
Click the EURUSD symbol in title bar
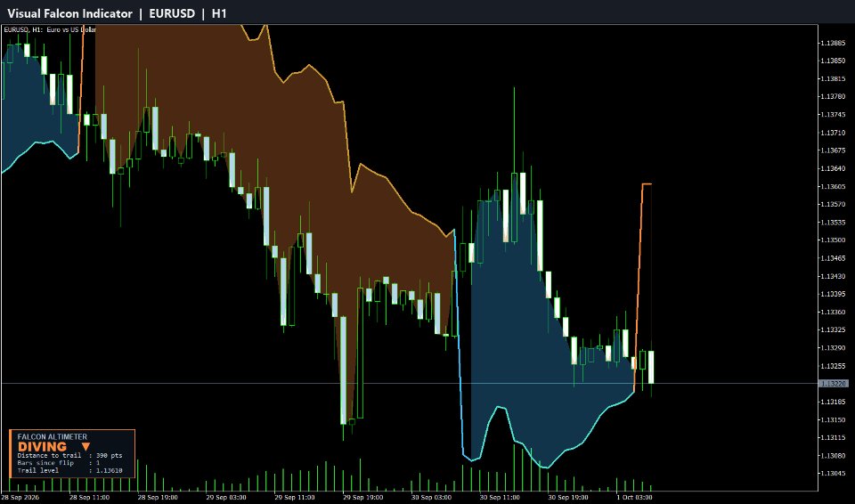(x=172, y=13)
